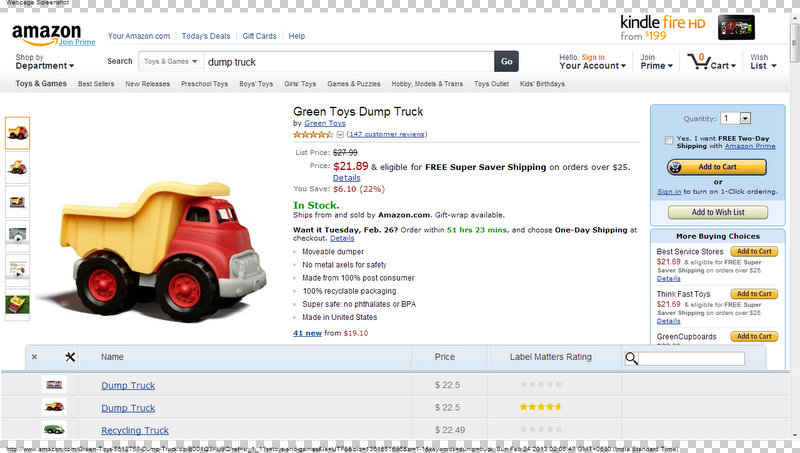Enable FREE Two-Day Shipping checkbox
This screenshot has height=453, width=800.
tap(669, 140)
